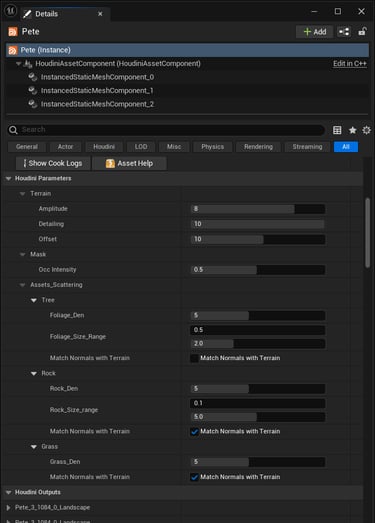Expand the Pete_3_1084_0_Landscape output
This screenshot has width=375, height=523.
point(9,508)
